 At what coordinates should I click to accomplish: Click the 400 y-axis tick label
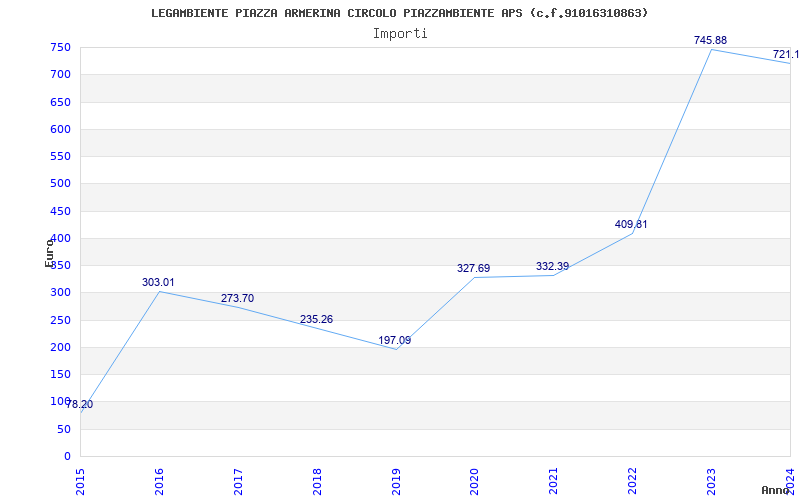tap(60, 238)
